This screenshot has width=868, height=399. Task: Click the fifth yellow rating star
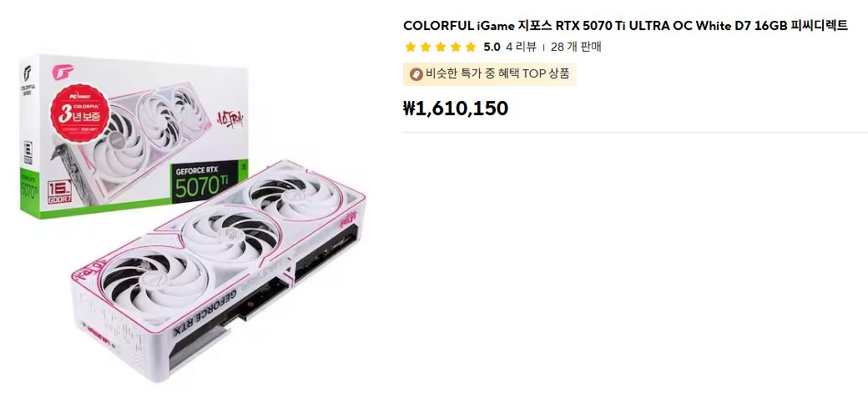point(471,47)
